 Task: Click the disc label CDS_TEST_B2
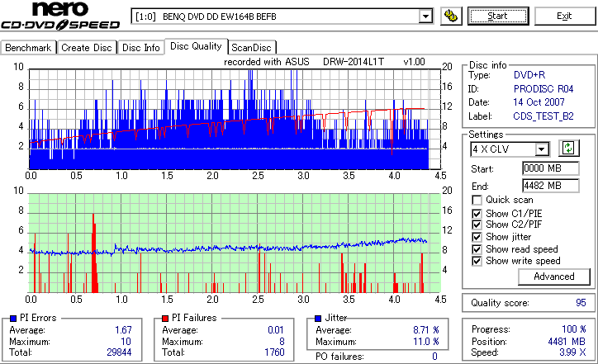[x=543, y=116]
